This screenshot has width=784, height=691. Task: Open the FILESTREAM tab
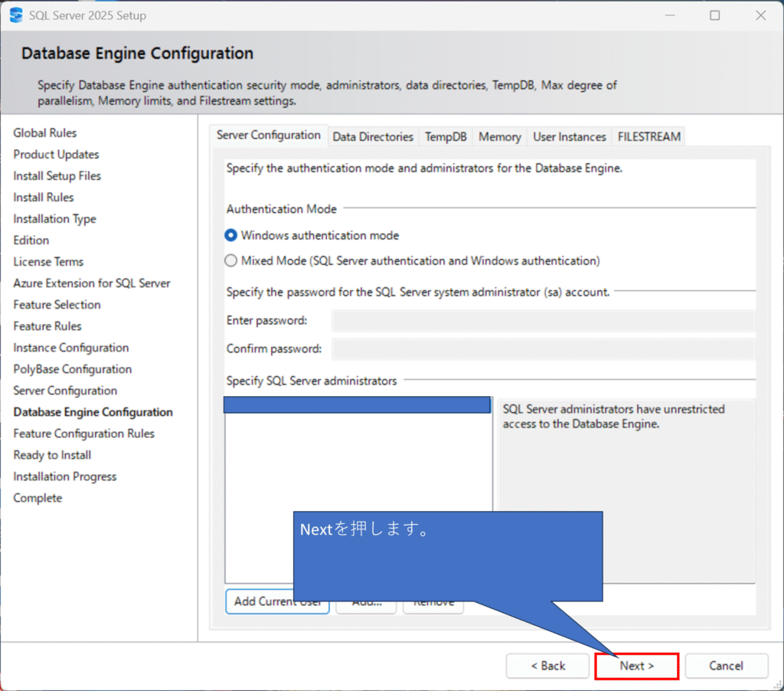tap(649, 136)
